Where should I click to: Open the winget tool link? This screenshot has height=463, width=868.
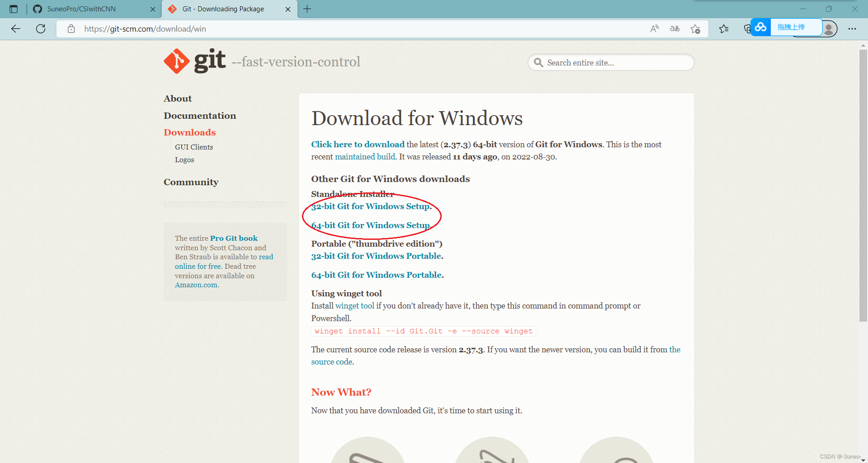pos(355,306)
